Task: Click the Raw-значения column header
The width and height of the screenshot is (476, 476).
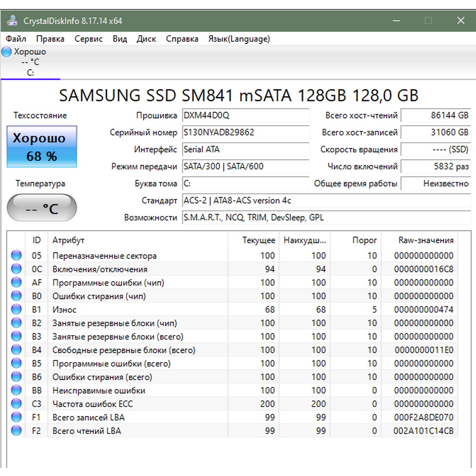Action: 426,240
